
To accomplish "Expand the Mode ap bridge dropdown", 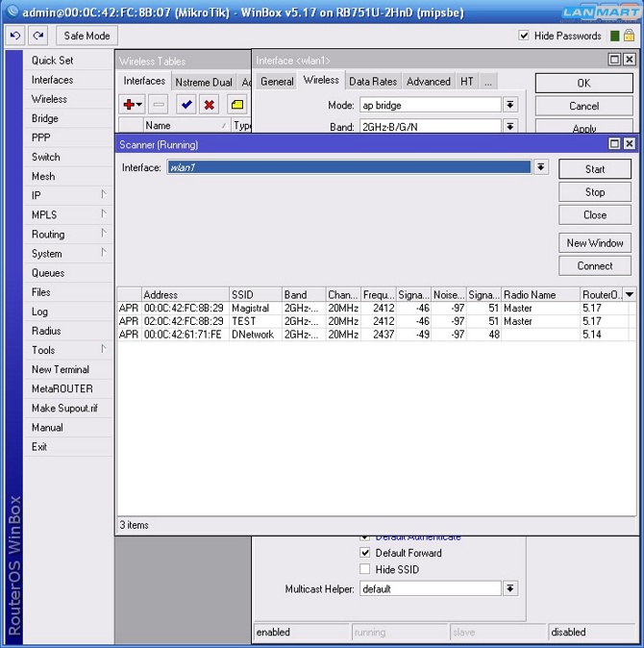I will pyautogui.click(x=510, y=105).
